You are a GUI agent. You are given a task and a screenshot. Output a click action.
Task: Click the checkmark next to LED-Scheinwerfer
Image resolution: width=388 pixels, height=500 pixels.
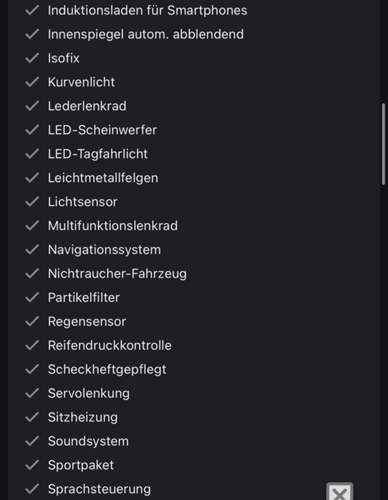pyautogui.click(x=32, y=130)
